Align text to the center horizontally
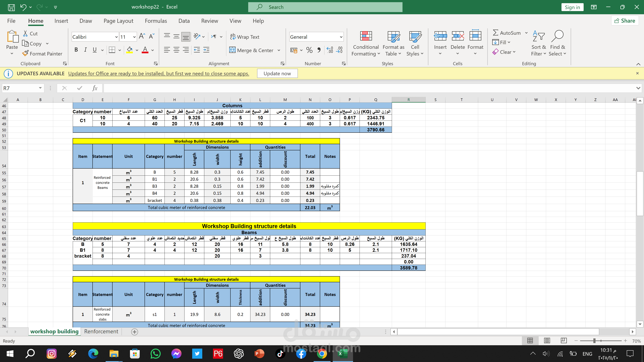The width and height of the screenshot is (644, 362). tap(176, 50)
